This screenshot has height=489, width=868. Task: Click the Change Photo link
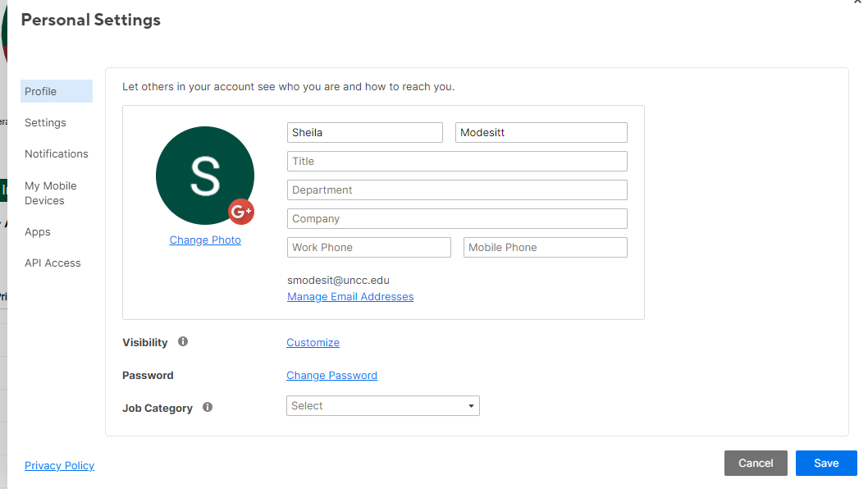coord(205,240)
